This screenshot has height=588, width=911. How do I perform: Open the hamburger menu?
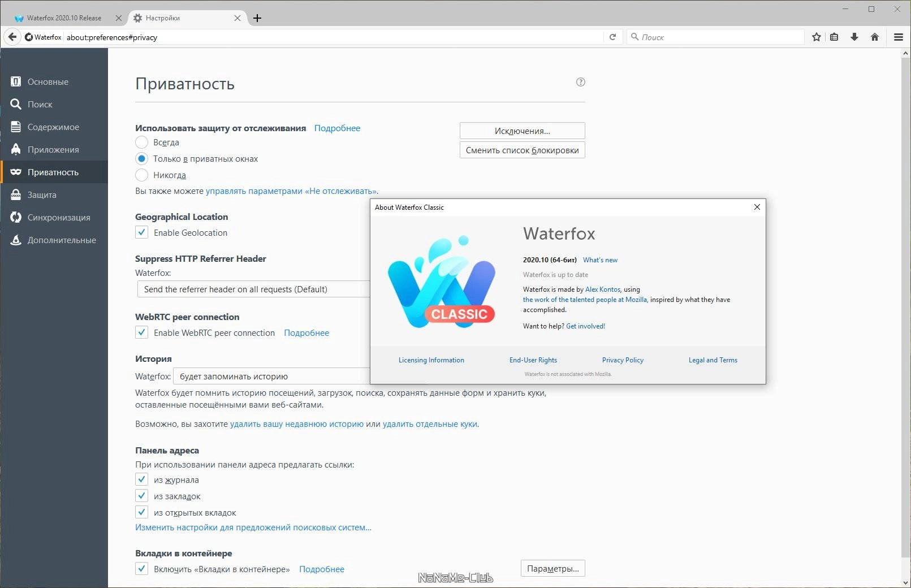pyautogui.click(x=899, y=37)
